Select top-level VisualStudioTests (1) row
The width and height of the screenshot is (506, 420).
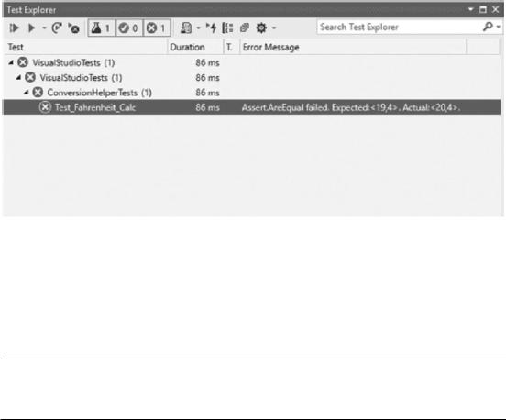tap(251, 62)
